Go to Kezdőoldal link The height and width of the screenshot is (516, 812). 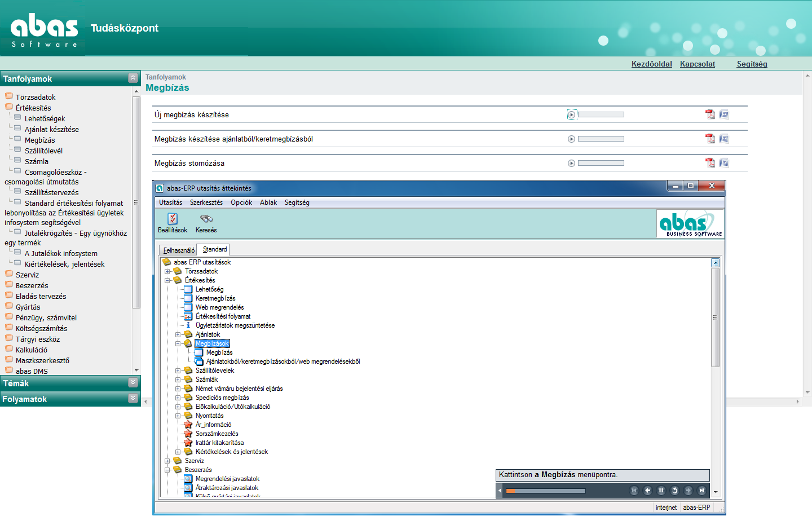[651, 64]
